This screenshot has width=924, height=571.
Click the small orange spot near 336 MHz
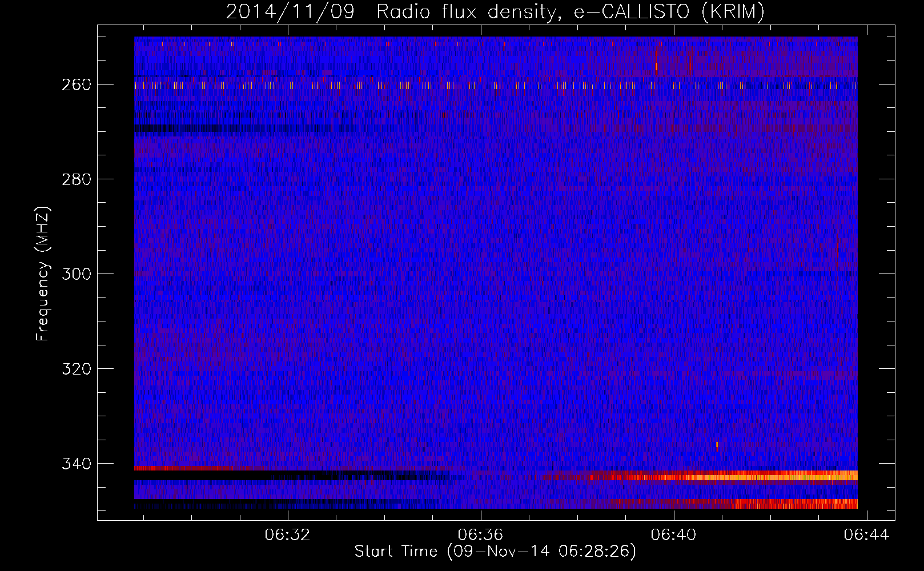717,445
